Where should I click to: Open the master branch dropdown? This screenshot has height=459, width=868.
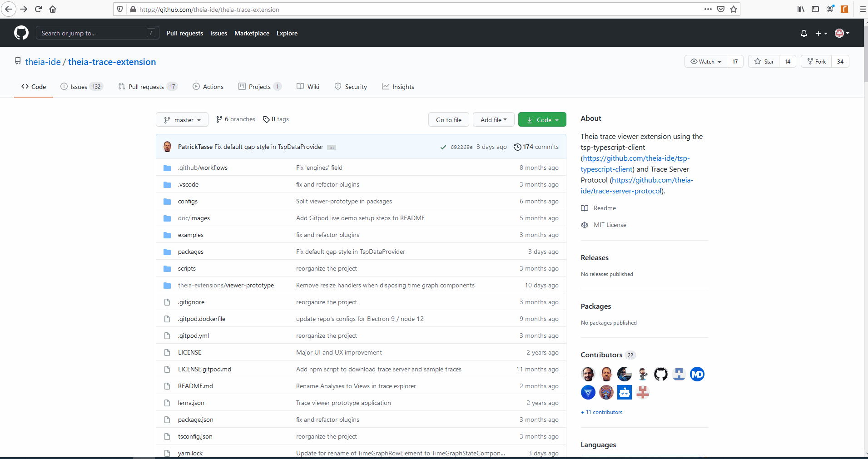182,120
